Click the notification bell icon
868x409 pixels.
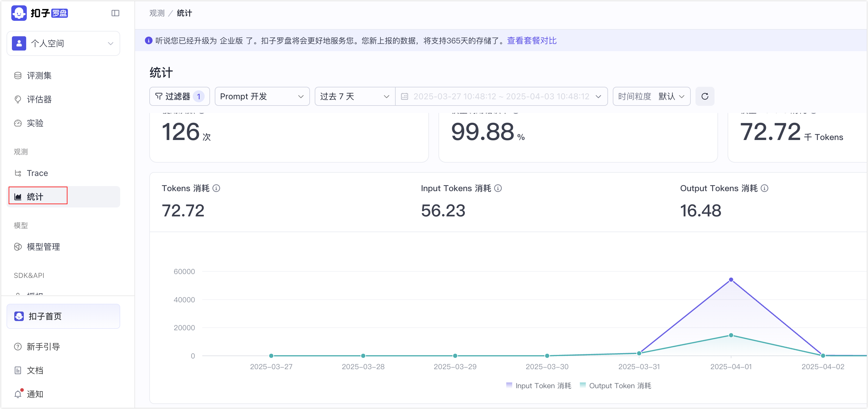pos(18,394)
